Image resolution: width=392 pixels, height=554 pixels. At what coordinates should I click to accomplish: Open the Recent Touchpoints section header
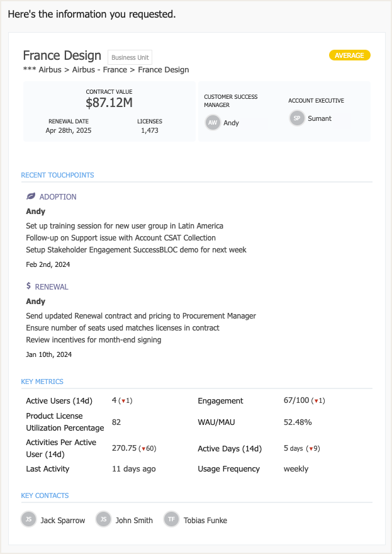click(58, 175)
